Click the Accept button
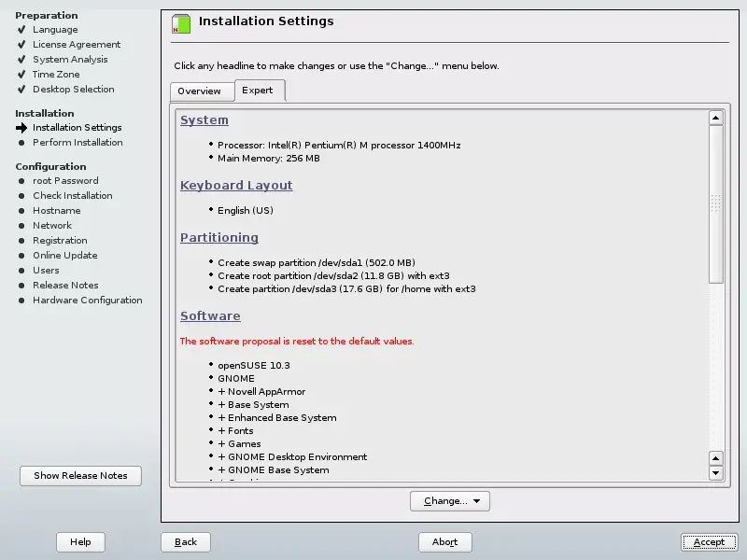The height and width of the screenshot is (560, 747). pos(709,542)
